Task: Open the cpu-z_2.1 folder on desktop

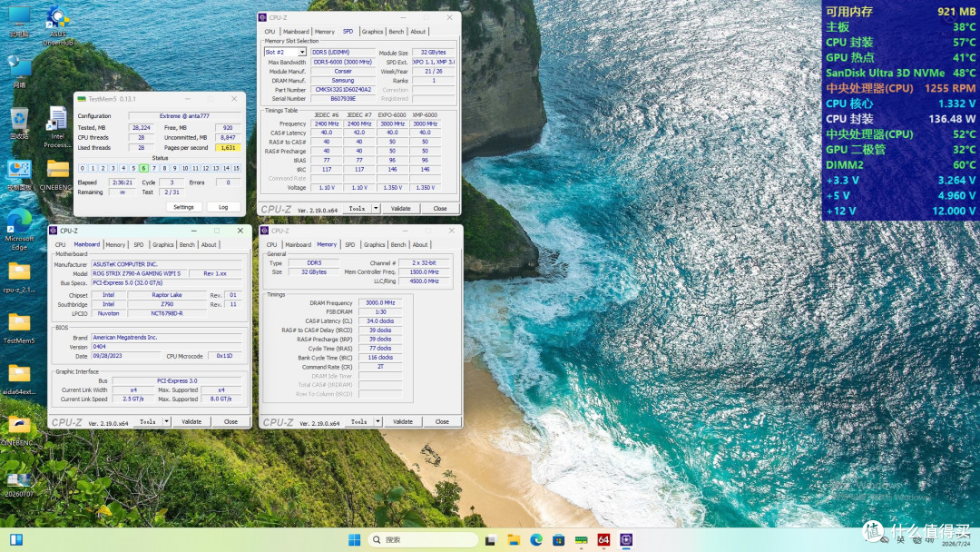Action: (19, 278)
